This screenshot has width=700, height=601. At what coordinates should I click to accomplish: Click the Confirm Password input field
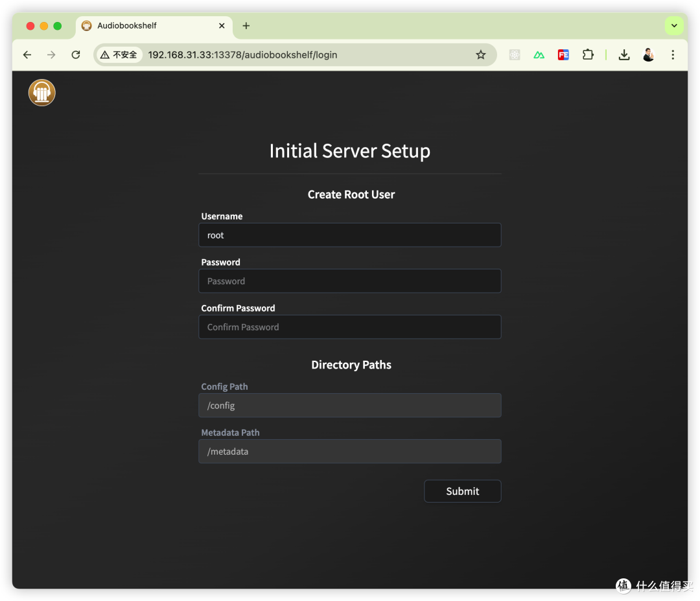click(349, 327)
